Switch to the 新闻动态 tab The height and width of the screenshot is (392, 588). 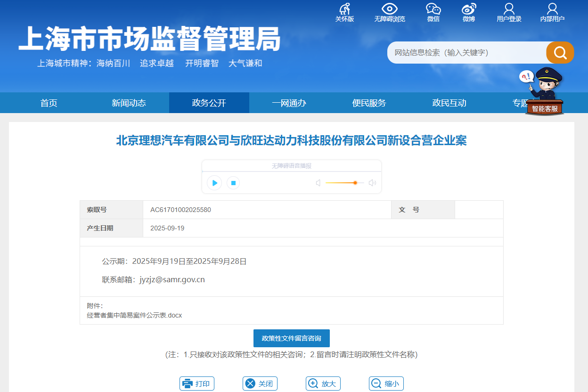[129, 102]
